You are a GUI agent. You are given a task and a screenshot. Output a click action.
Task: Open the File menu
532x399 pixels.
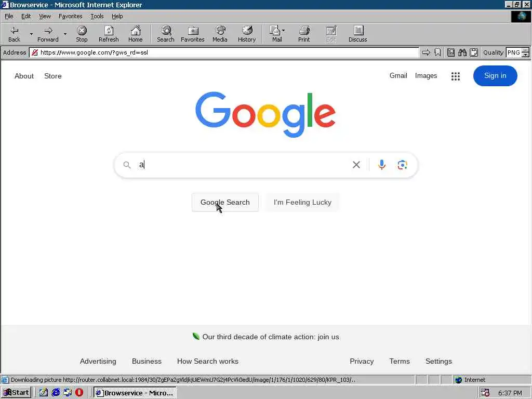[9, 16]
